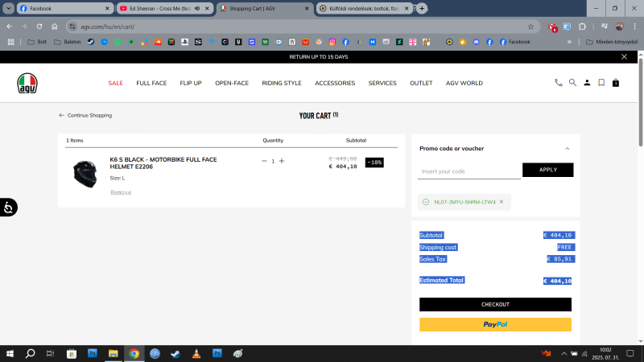Open the site search magnifier icon
This screenshot has height=362, width=644.
pyautogui.click(x=572, y=83)
